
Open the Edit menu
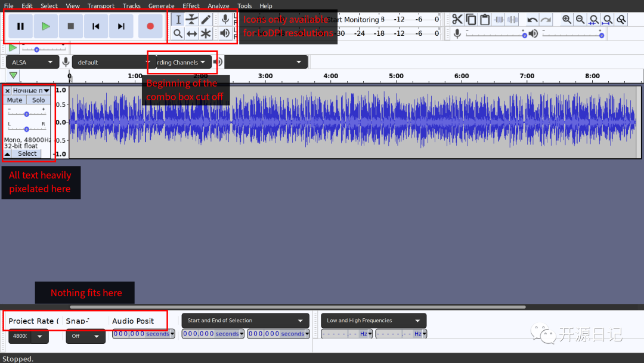click(27, 6)
